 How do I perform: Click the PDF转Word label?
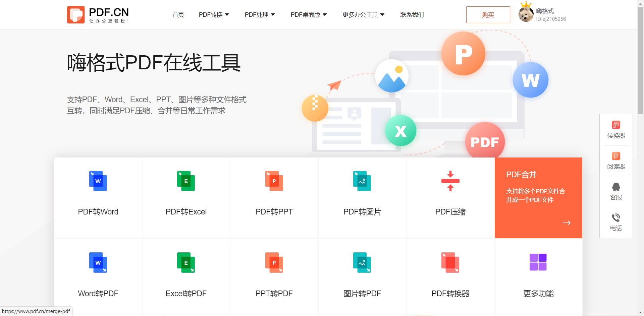98,212
